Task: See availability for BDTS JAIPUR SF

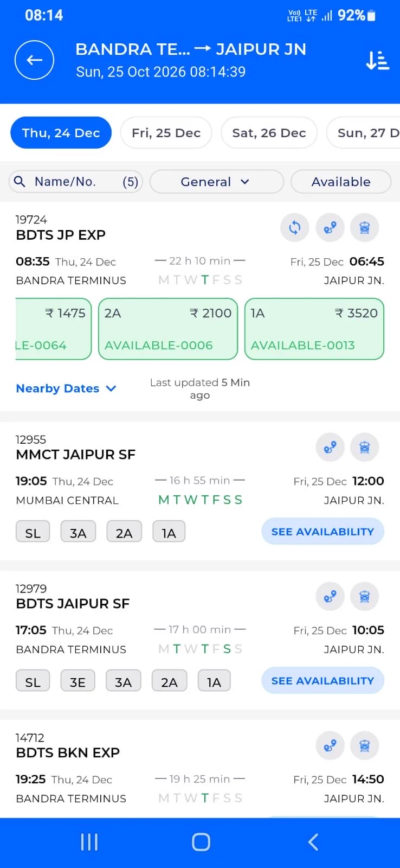Action: [322, 681]
